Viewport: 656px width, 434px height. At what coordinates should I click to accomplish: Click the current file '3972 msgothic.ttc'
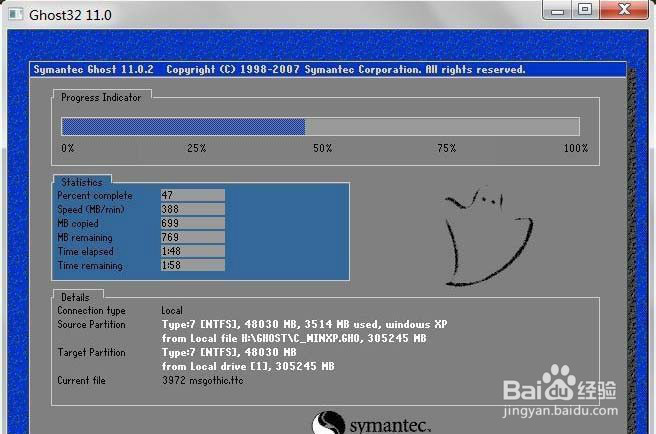coord(202,380)
